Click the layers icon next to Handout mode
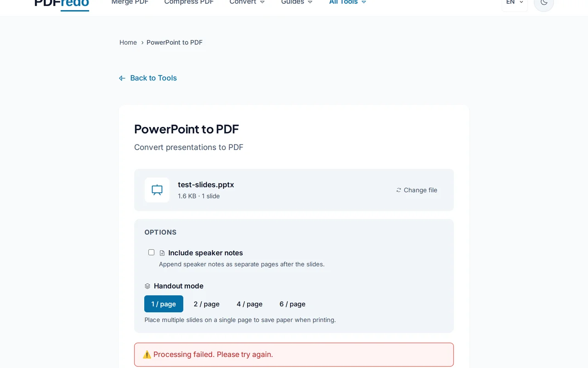This screenshot has height=368, width=588. click(x=147, y=286)
